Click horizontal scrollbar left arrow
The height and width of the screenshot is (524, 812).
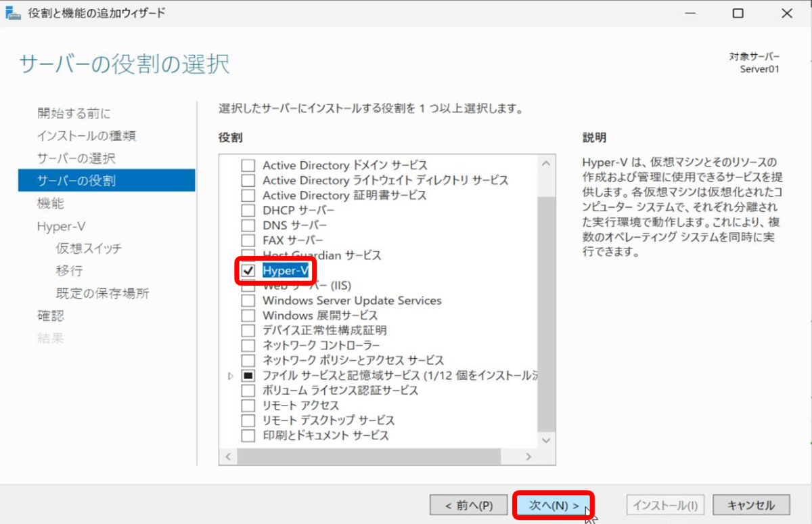click(x=228, y=457)
